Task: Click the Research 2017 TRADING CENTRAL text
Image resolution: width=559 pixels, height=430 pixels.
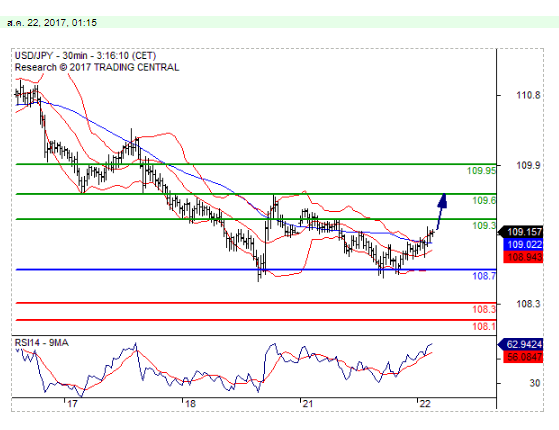Action: (97, 67)
